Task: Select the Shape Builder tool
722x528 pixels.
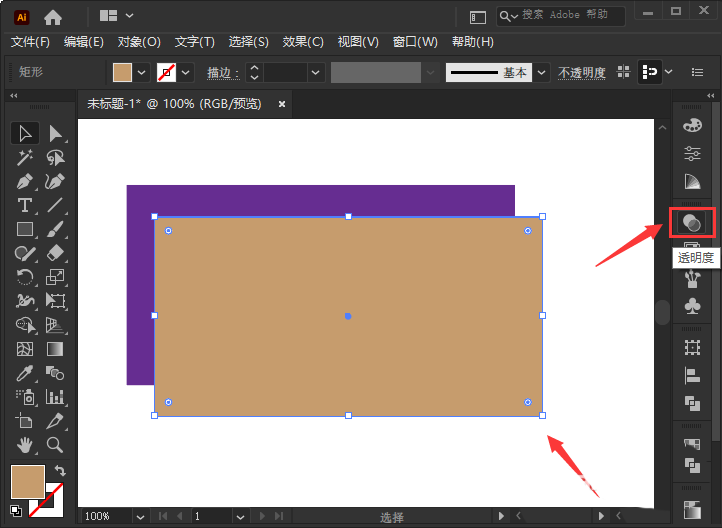Action: tap(25, 325)
